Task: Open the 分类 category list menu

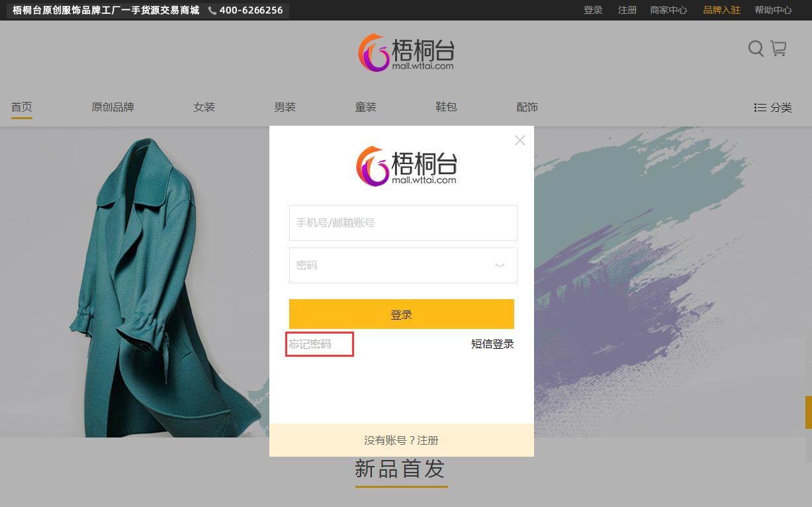Action: tap(773, 107)
